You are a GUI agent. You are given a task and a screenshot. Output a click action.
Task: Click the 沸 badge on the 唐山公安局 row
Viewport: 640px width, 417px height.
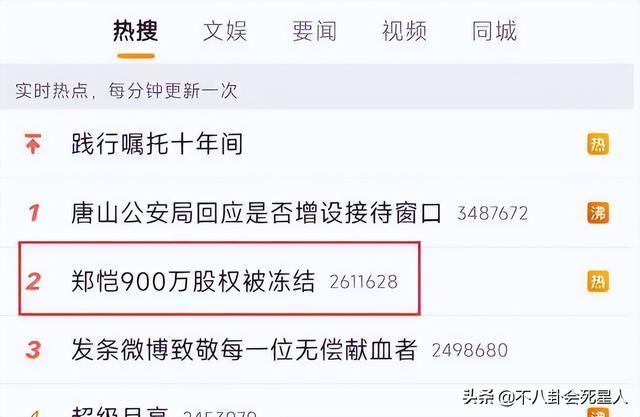coord(598,213)
